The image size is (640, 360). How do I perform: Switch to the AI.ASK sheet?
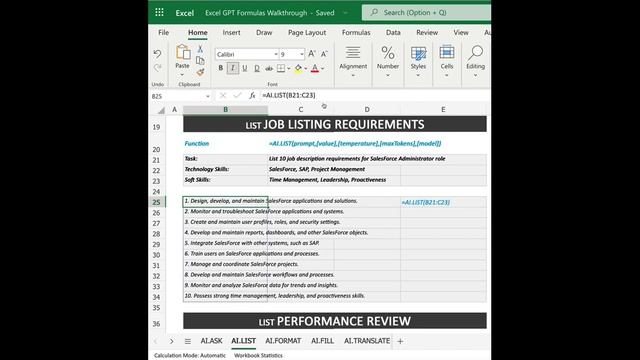pyautogui.click(x=211, y=341)
